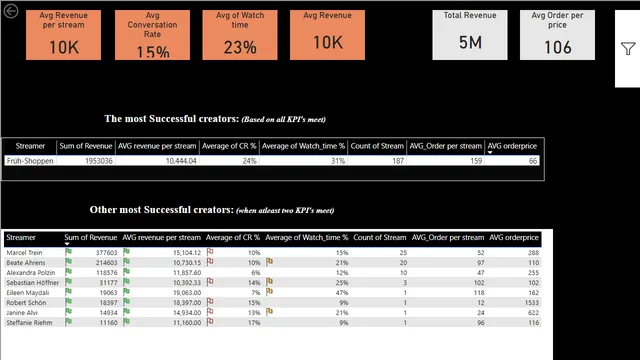Click green flag beside 10,392.33

(127, 282)
